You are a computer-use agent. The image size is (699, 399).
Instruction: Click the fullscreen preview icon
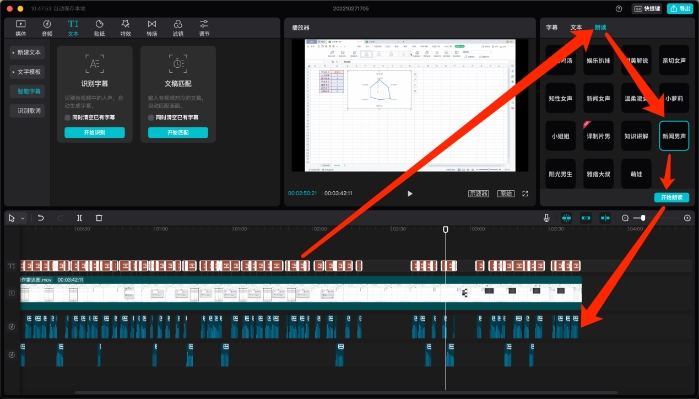525,193
